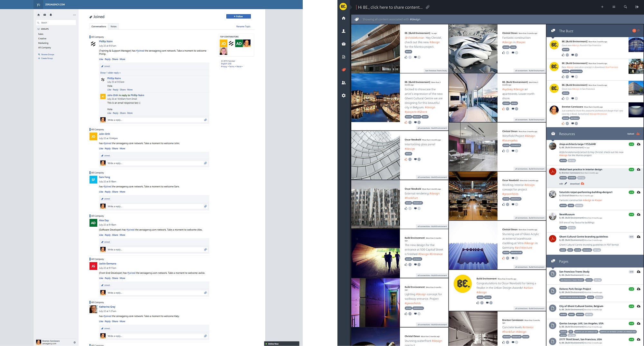Click Reply on John Orth's welcome post
Screen dimensions: 644x346
point(108,149)
